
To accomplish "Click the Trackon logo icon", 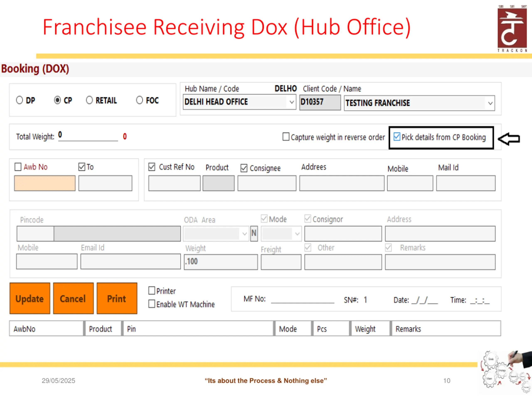I will tap(512, 28).
